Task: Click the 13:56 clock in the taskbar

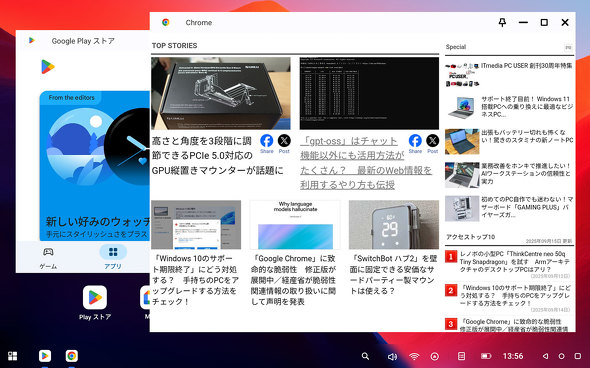Action: point(513,356)
